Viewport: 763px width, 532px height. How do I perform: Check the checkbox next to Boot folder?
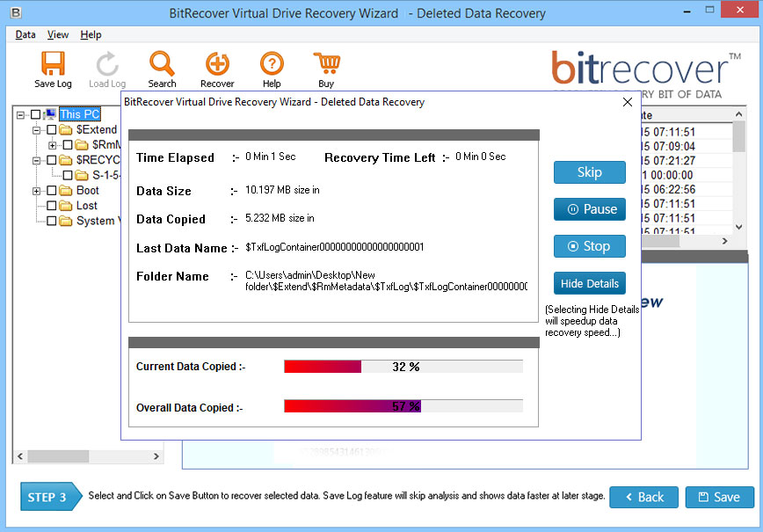pyautogui.click(x=51, y=190)
